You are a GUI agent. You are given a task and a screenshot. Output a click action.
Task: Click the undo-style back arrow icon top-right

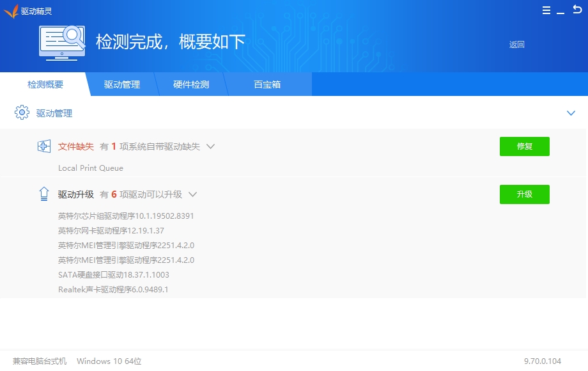pyautogui.click(x=578, y=10)
